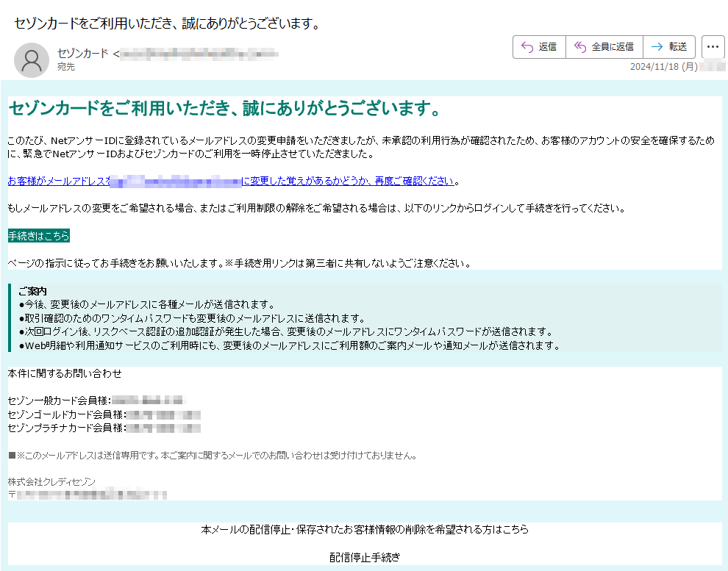The image size is (728, 571).
Task: Click the 宛先 recipient label
Action: [66, 67]
